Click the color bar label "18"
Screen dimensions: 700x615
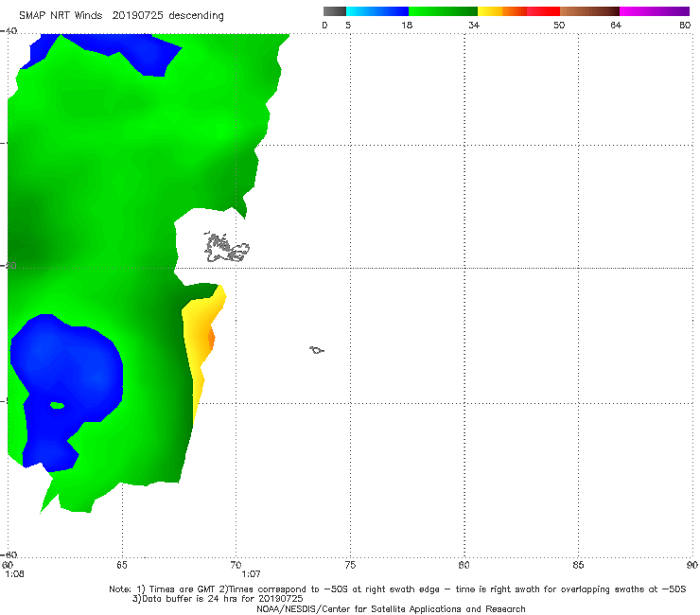tap(407, 26)
